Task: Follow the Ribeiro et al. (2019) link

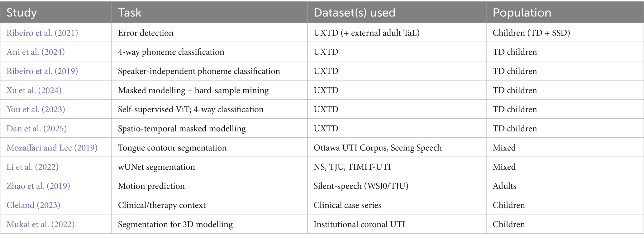Action: coord(42,71)
